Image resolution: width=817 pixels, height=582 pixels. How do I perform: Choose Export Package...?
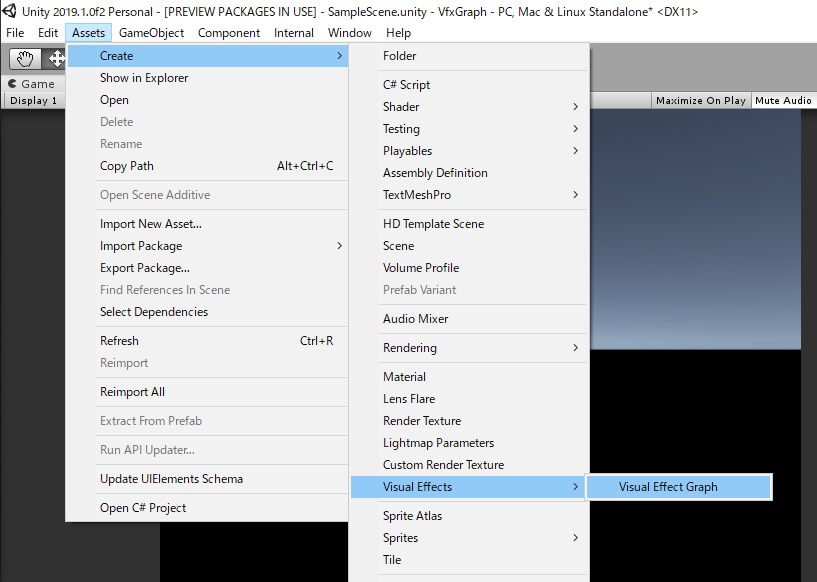pos(208,267)
